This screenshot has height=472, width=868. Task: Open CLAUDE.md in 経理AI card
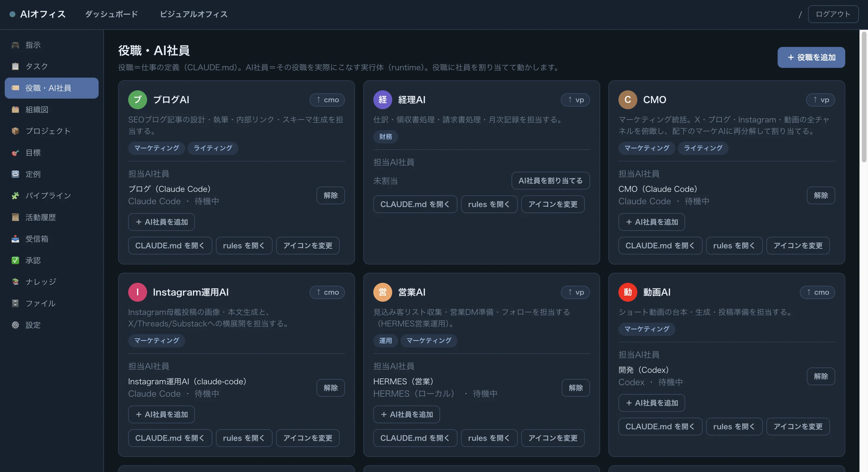click(415, 204)
